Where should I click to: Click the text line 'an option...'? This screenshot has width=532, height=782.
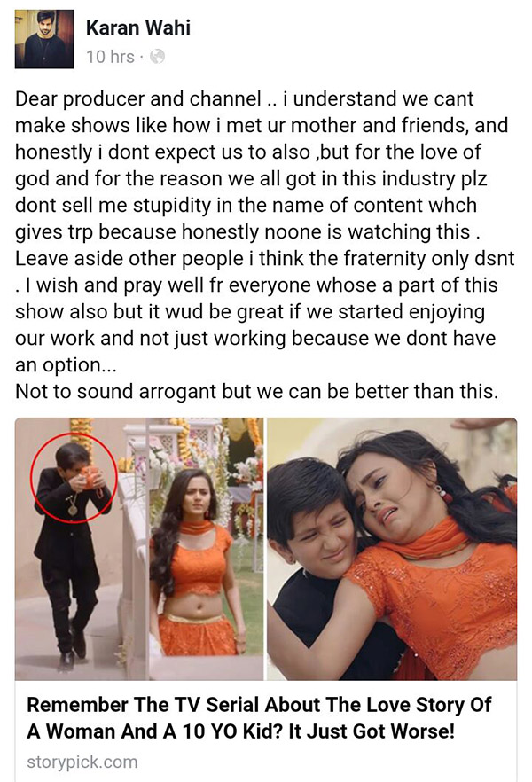66,365
